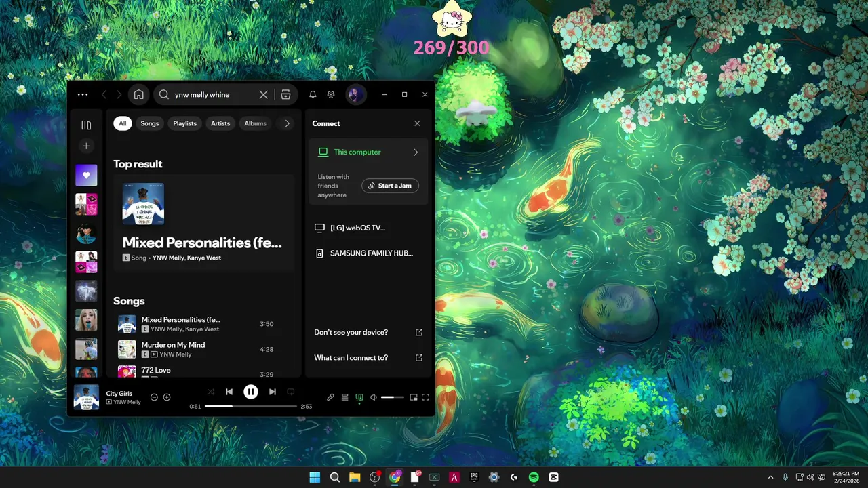Open YNW Melly artist link under City Girls
The width and height of the screenshot is (868, 488).
tap(127, 402)
